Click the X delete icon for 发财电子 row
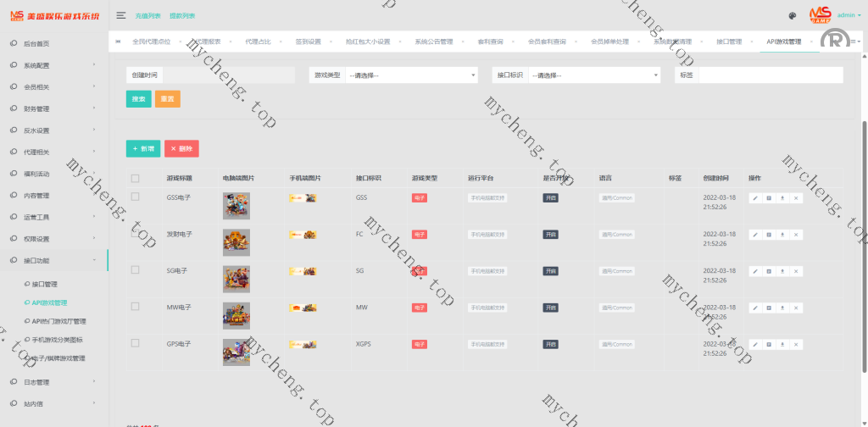Viewport: 868px width, 427px height. (796, 235)
